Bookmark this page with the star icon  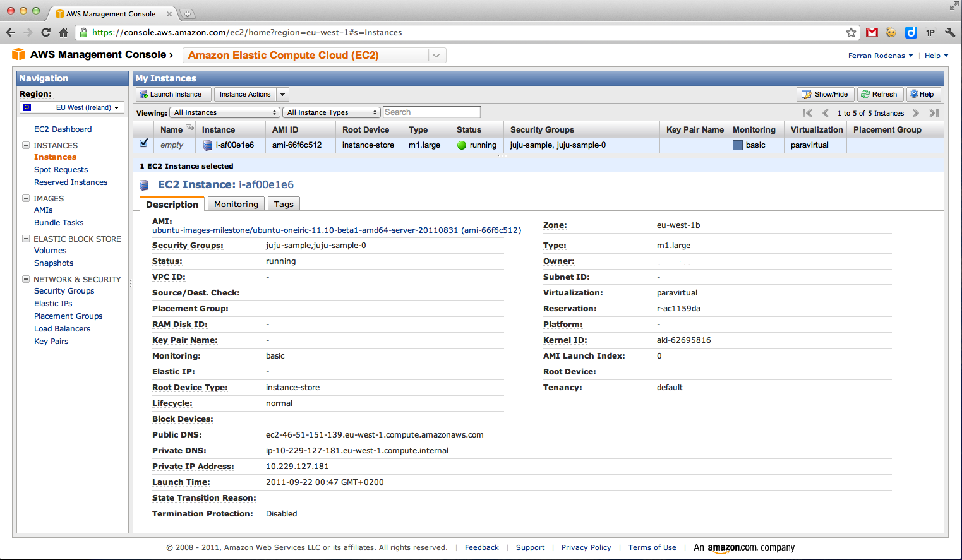(851, 32)
